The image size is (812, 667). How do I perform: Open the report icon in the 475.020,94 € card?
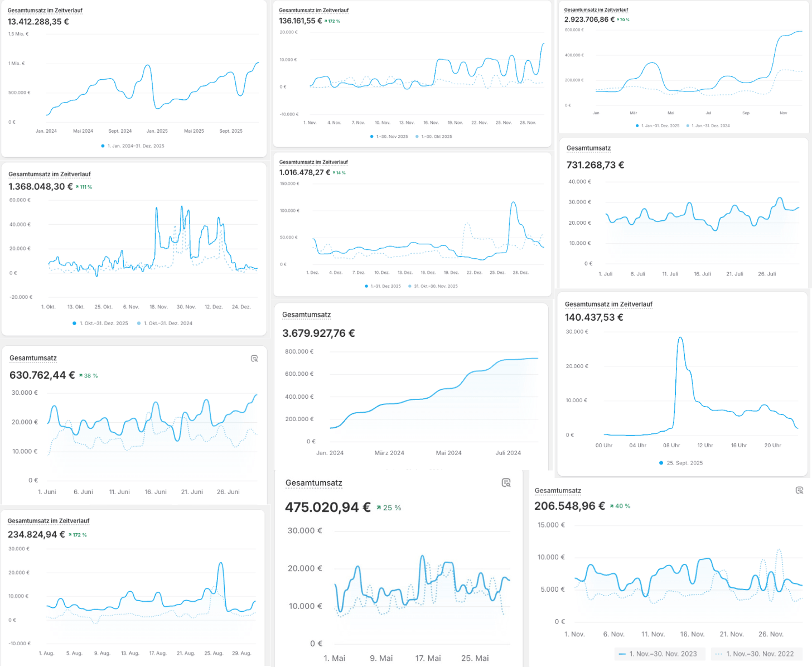pyautogui.click(x=506, y=483)
